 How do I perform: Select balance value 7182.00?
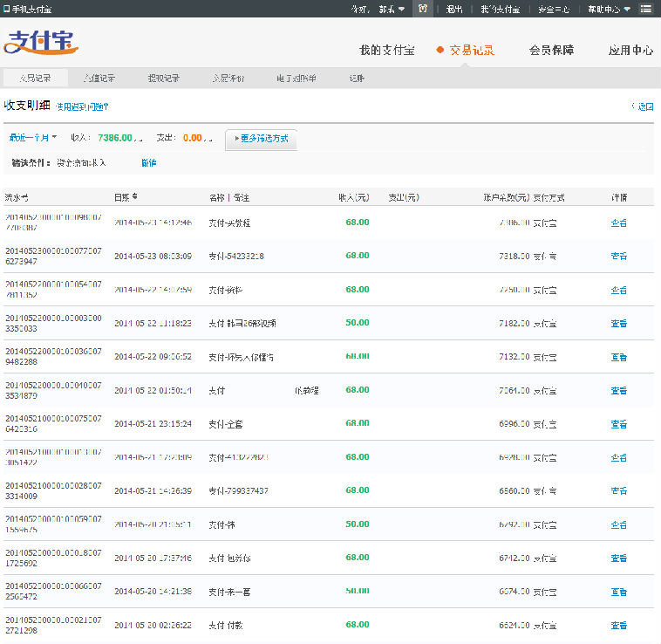(x=514, y=323)
